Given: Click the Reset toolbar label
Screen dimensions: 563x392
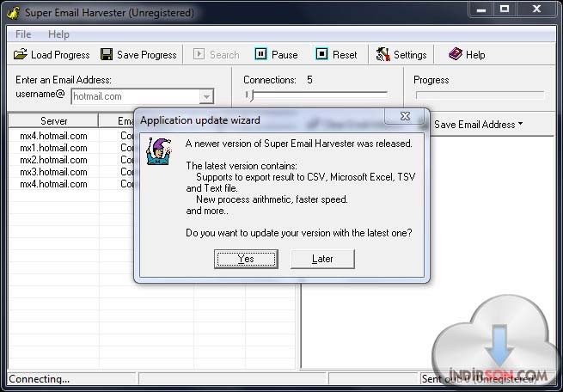Looking at the screenshot, I should [345, 55].
